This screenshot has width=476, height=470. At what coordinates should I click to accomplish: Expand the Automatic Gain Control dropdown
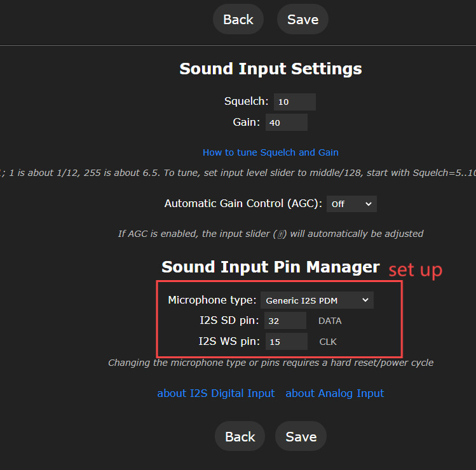(351, 204)
